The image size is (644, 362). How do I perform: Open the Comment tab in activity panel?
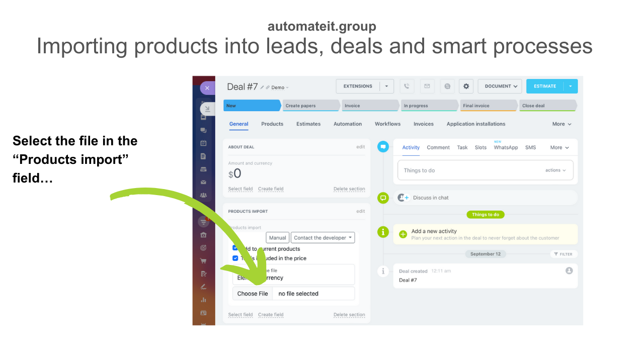[438, 148]
